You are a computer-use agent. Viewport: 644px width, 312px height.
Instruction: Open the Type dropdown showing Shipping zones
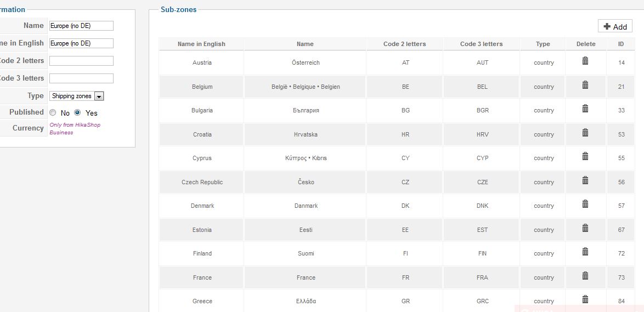click(x=76, y=96)
